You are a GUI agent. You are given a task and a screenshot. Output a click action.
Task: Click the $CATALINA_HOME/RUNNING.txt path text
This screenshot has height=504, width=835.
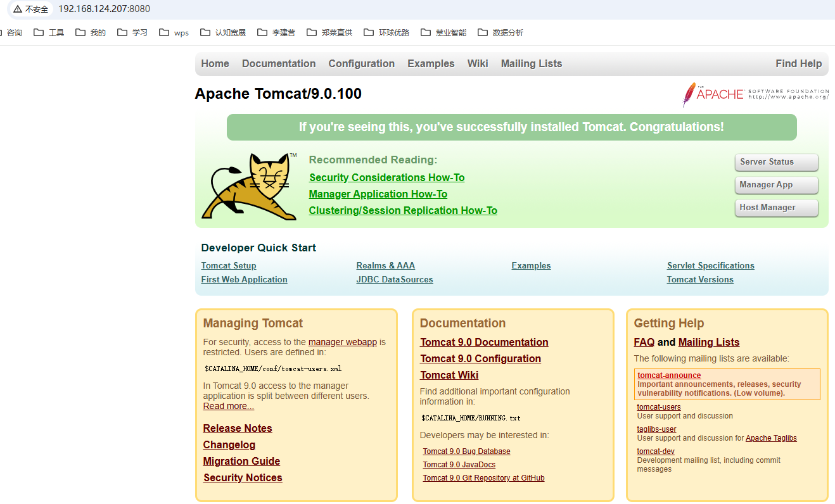coord(471,418)
